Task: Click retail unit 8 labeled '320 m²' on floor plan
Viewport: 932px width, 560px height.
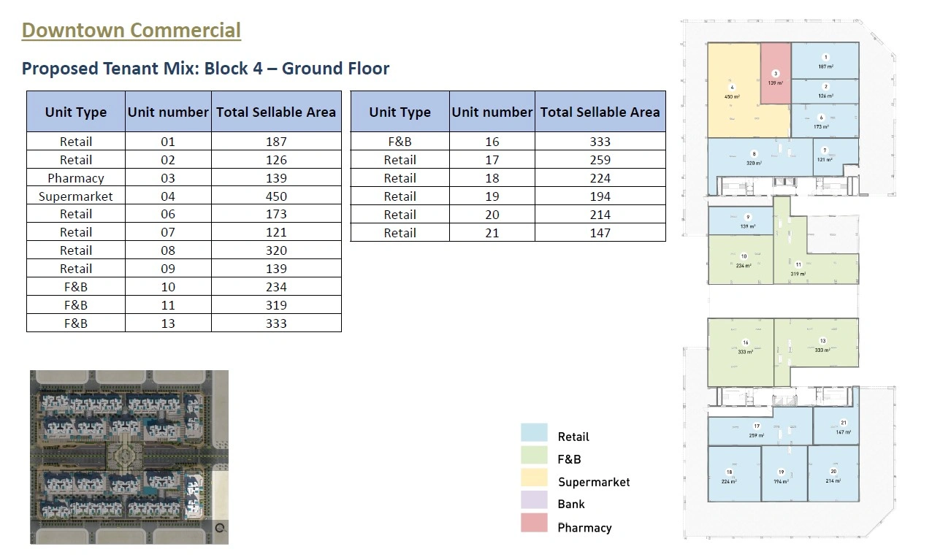Action: click(760, 157)
